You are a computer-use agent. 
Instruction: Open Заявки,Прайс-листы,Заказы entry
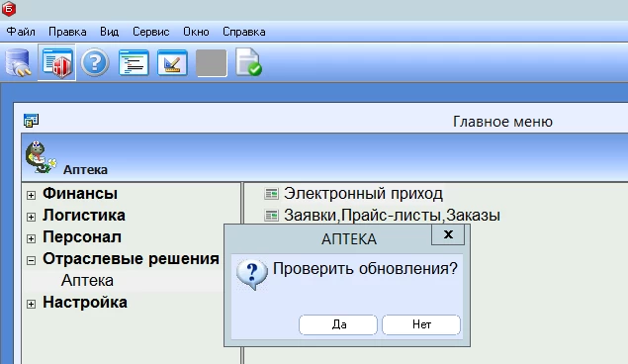coord(392,216)
